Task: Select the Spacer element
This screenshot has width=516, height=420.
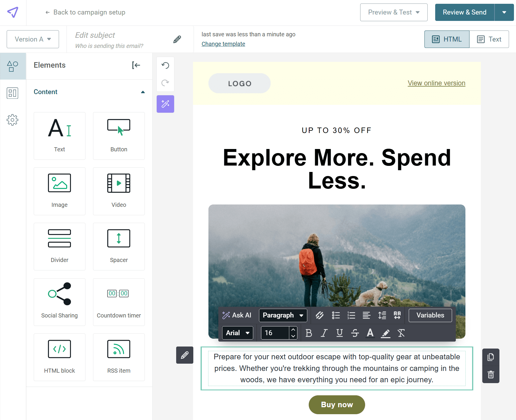Action: coord(119,246)
